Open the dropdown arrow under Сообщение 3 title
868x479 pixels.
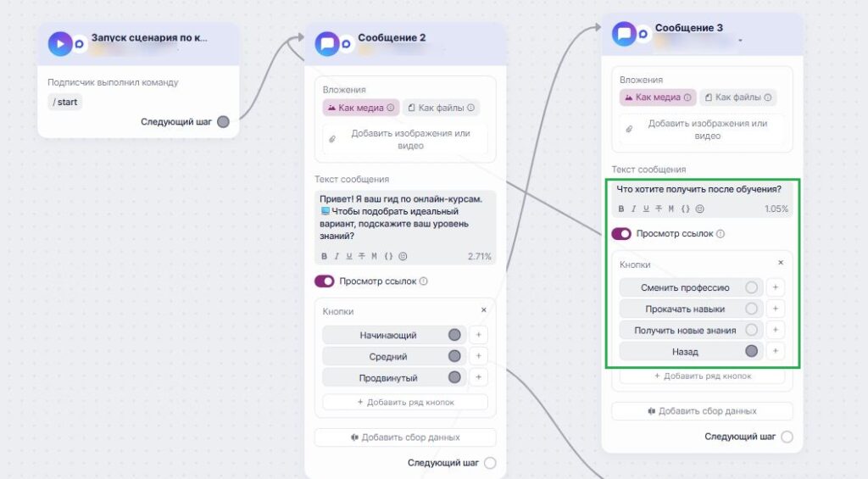click(740, 41)
